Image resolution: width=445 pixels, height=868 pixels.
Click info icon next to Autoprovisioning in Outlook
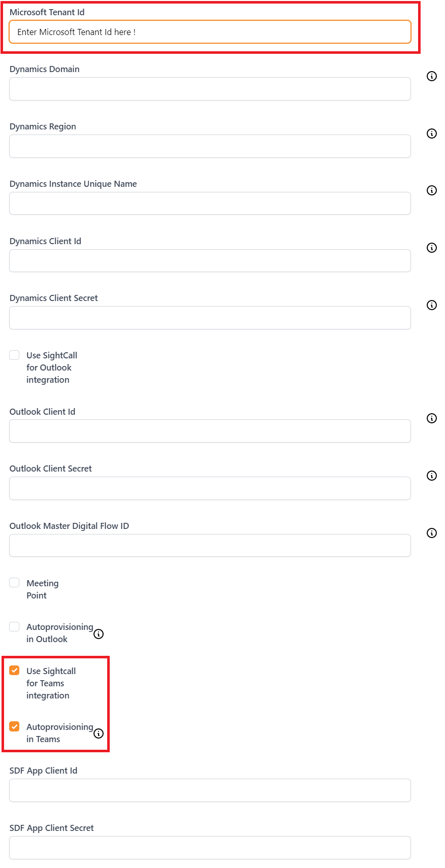coord(99,634)
